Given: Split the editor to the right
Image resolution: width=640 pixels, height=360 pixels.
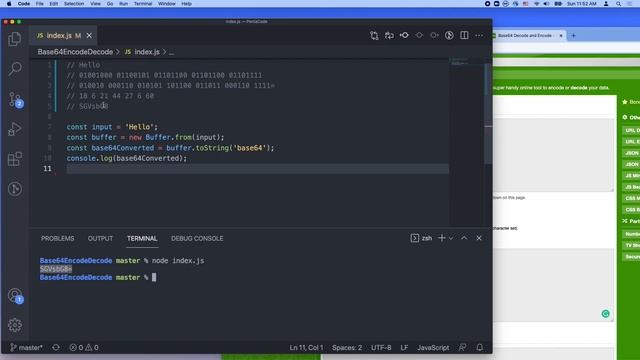Looking at the screenshot, I should [x=464, y=36].
